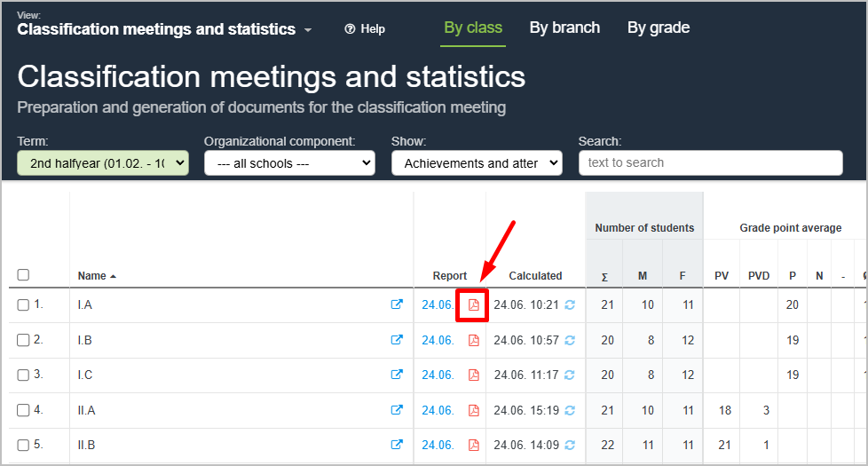Open the 24.06. report link for I.B
868x466 pixels.
point(438,340)
